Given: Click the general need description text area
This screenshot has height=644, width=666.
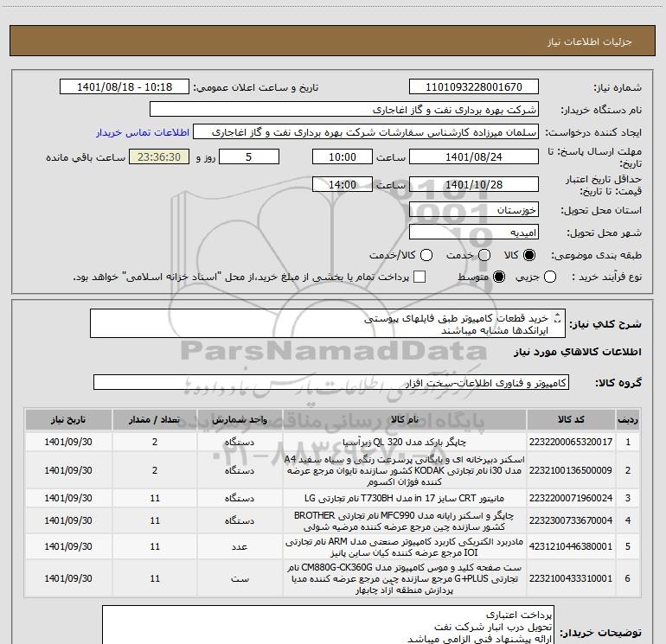Looking at the screenshot, I should coord(328,324).
